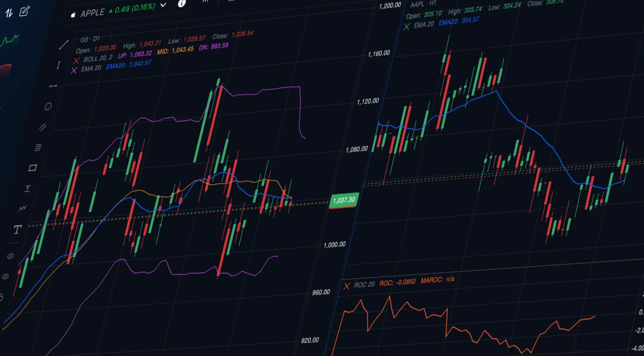The height and width of the screenshot is (356, 644).
Task: Click Open 305.10 on AAPL chart
Action: pos(424,15)
